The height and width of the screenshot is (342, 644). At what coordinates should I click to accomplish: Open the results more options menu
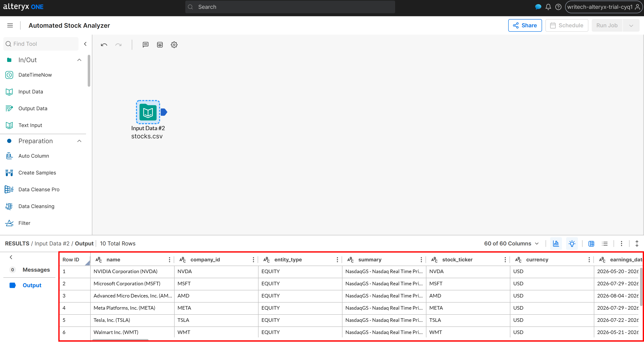tap(622, 243)
